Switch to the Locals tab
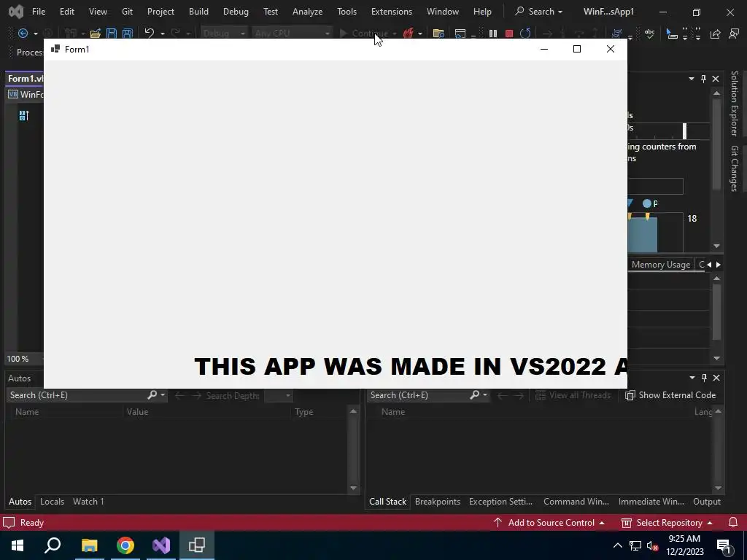 point(52,502)
